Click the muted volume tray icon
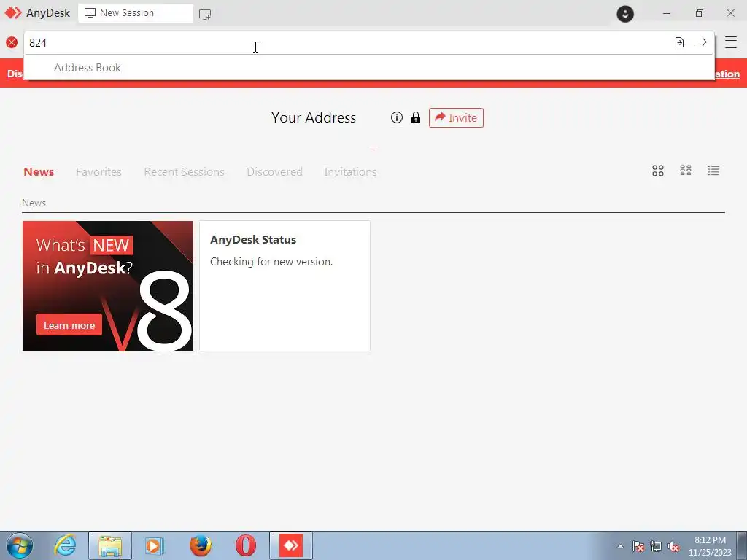Screen dimensions: 747x560 coord(673,546)
